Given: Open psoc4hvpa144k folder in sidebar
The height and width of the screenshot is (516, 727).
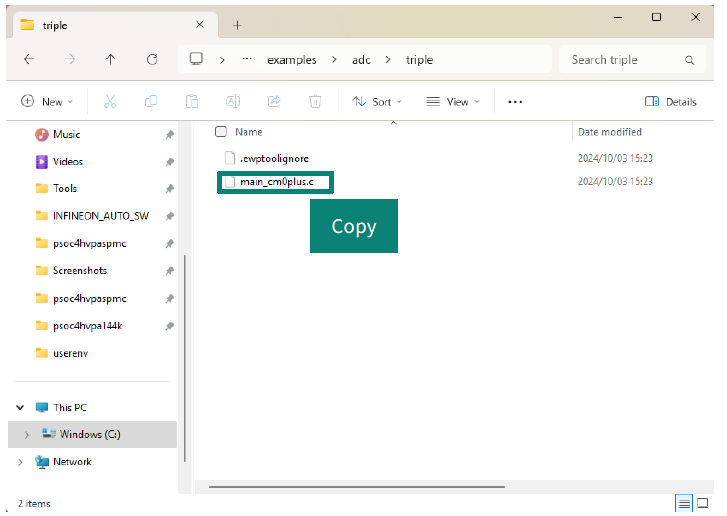Looking at the screenshot, I should [88, 326].
